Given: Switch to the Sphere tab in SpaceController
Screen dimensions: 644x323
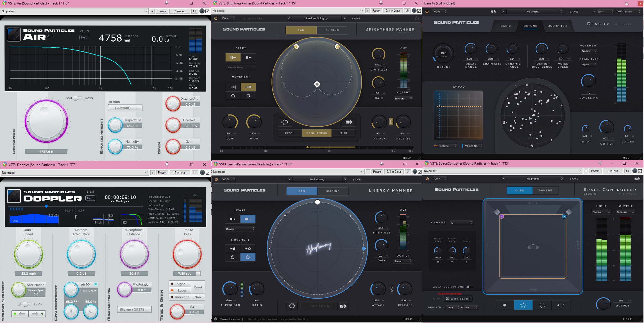Looking at the screenshot, I should point(545,190).
